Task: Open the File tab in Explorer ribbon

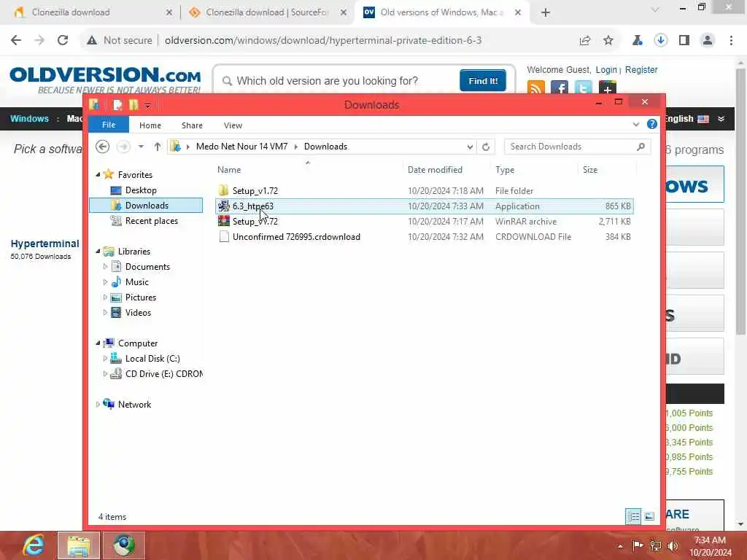Action: pyautogui.click(x=109, y=125)
